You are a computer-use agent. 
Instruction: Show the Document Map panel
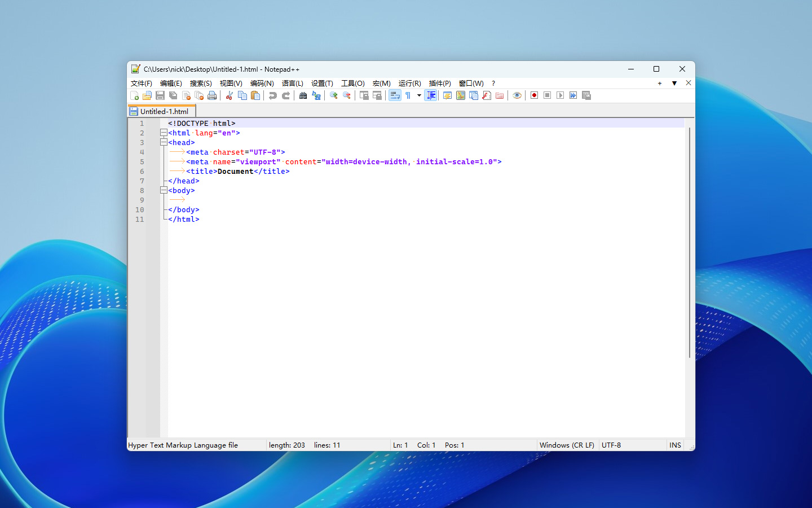[461, 95]
